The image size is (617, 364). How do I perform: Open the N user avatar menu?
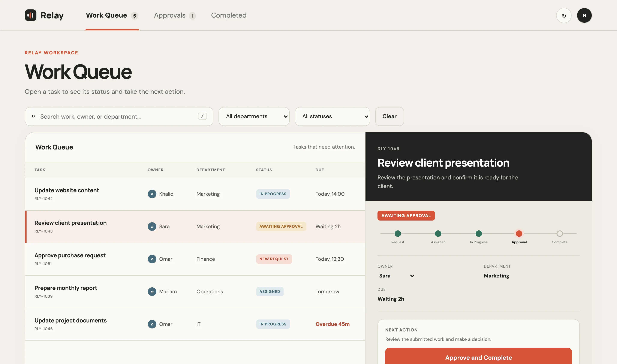[x=584, y=15]
